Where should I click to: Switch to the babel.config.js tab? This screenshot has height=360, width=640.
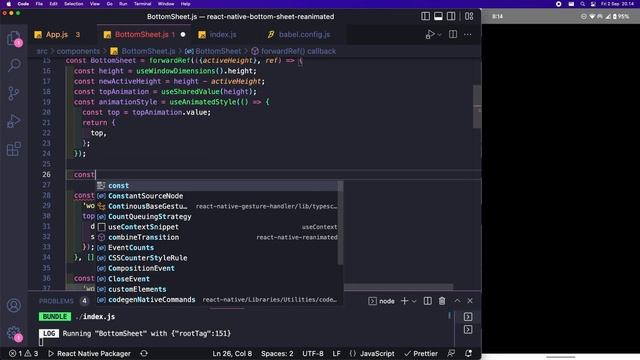tap(304, 35)
